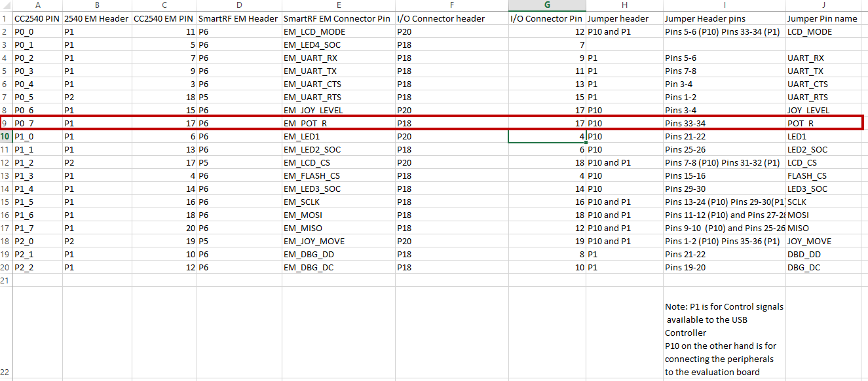The height and width of the screenshot is (381, 868).
Task: Click the 'Pins 15-16' cell
Action: tap(725, 175)
